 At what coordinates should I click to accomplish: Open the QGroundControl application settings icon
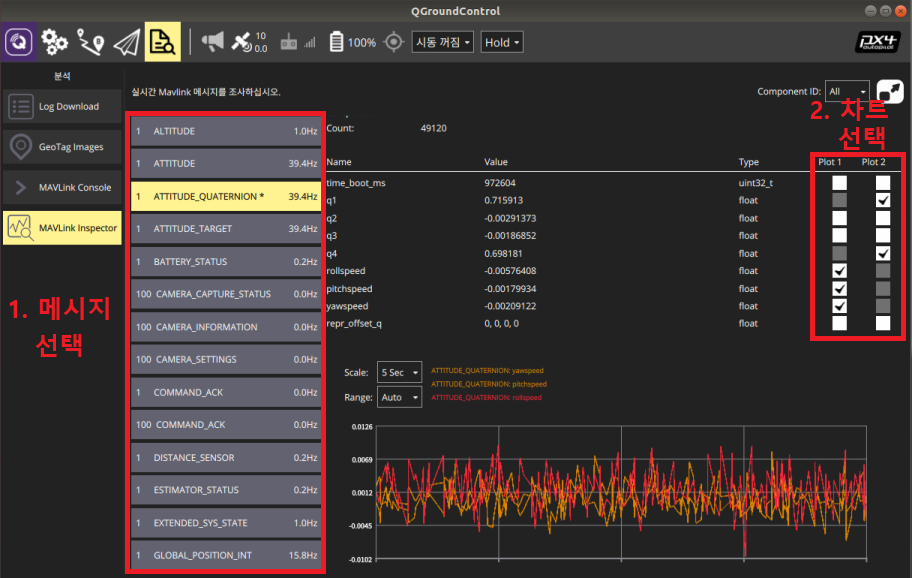[19, 42]
